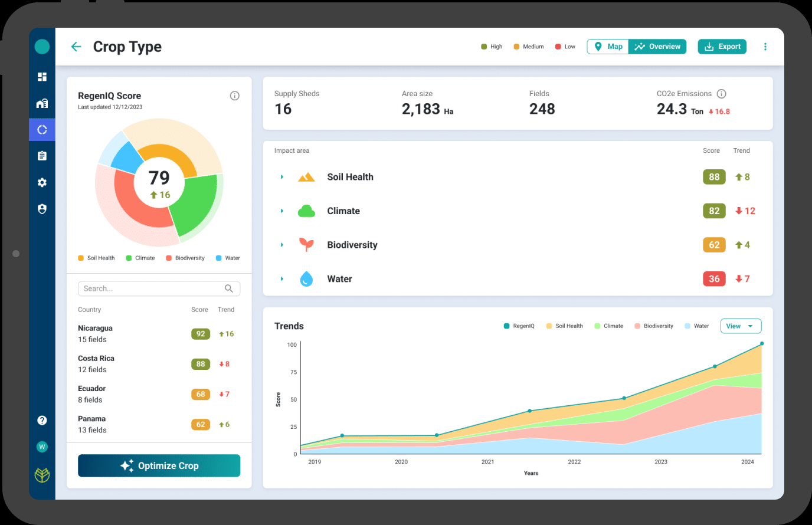This screenshot has height=525, width=812.
Task: Click the Climate donut legend item
Action: [140, 258]
